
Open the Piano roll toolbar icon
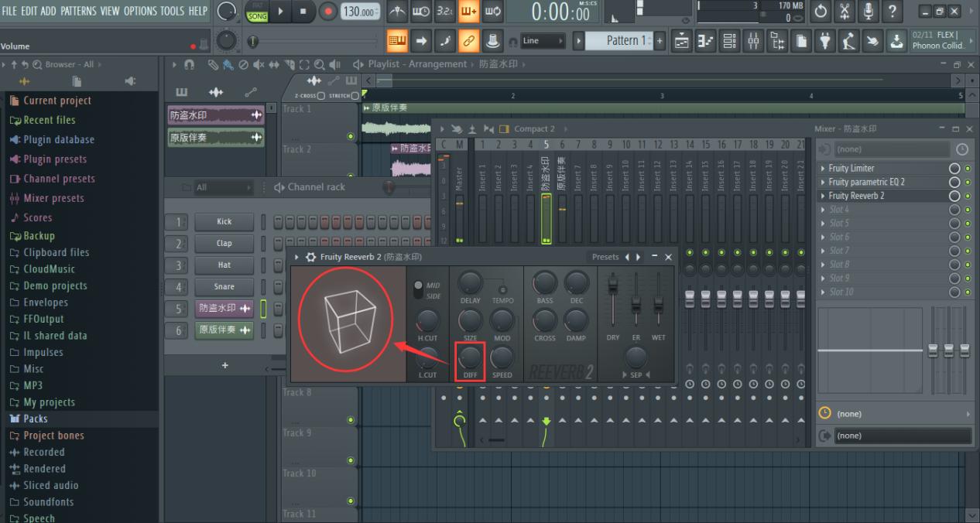[x=705, y=40]
